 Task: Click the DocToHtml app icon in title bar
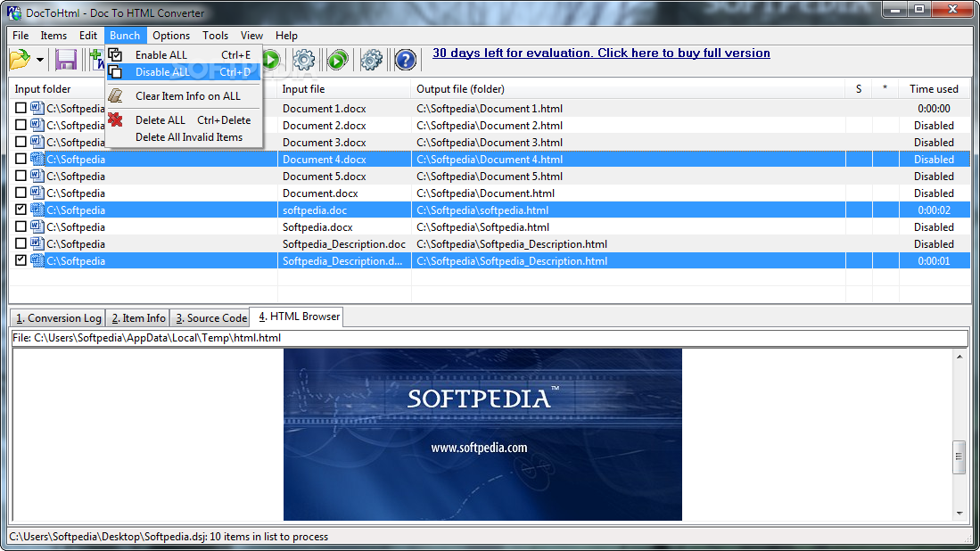pyautogui.click(x=13, y=12)
